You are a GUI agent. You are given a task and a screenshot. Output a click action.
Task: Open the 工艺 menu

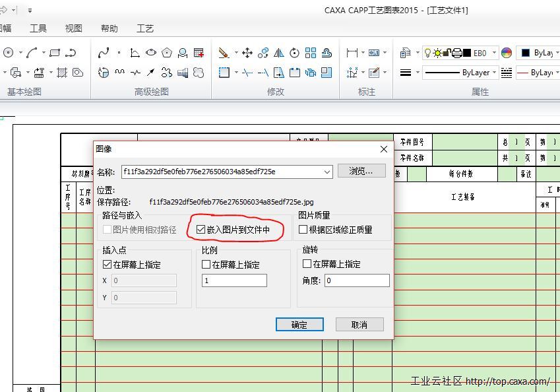(x=144, y=28)
